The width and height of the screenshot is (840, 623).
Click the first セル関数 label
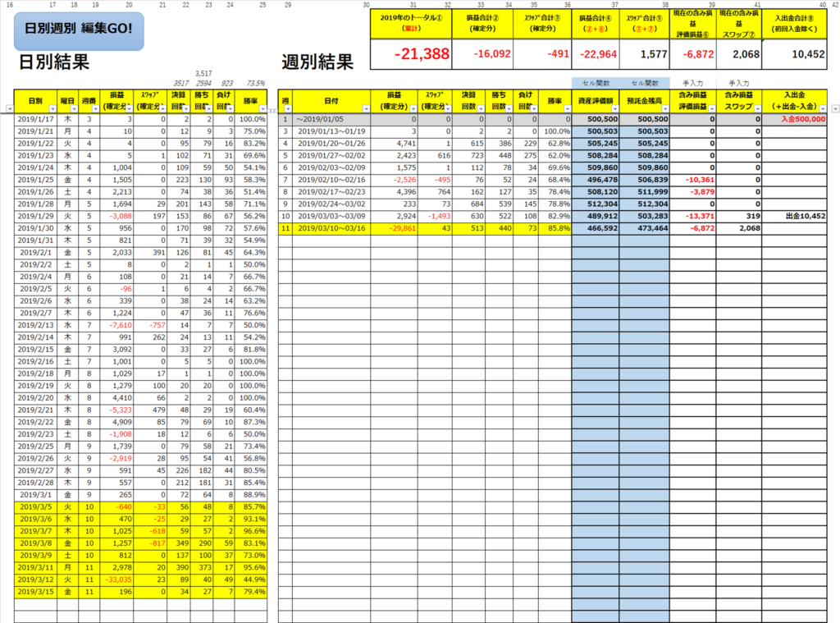pos(595,83)
